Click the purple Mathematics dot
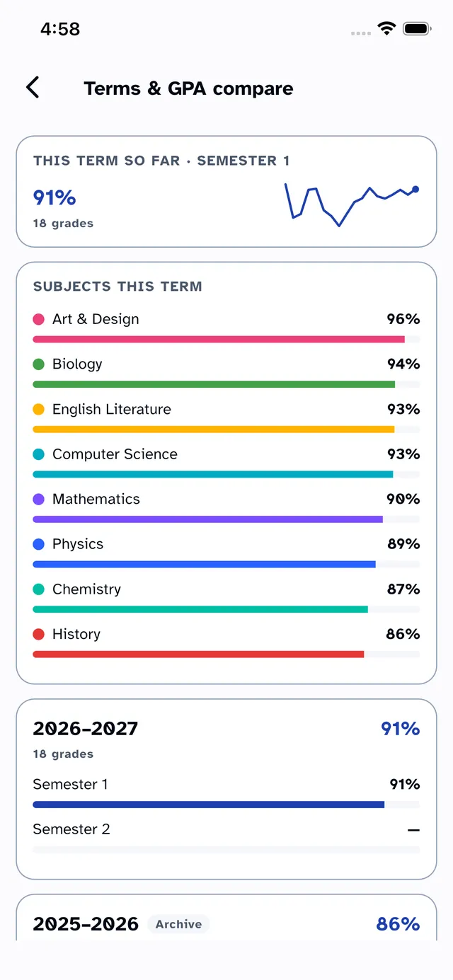The image size is (453, 980). coord(39,499)
